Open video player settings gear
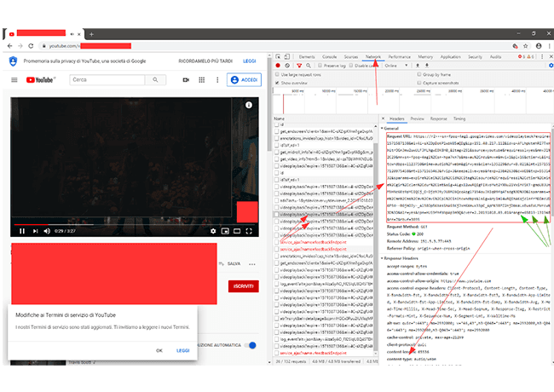Image resolution: width=554 pixels, height=392 pixels. [x=213, y=231]
